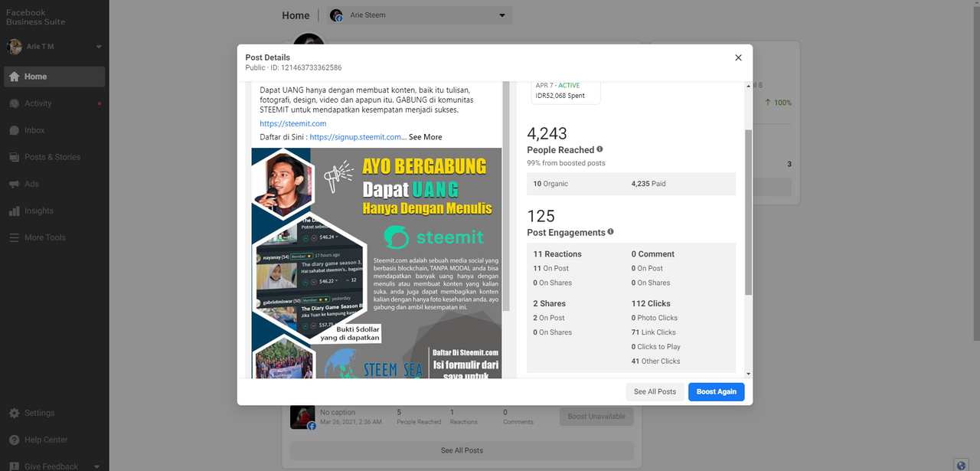Click the 99% from boosted posts text
The image size is (980, 471).
566,163
